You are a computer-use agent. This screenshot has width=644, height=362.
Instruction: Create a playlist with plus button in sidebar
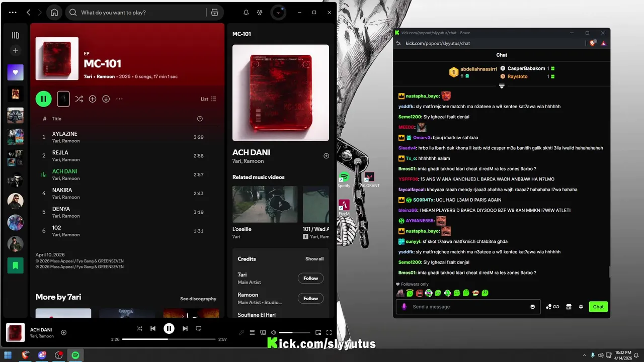pos(15,51)
